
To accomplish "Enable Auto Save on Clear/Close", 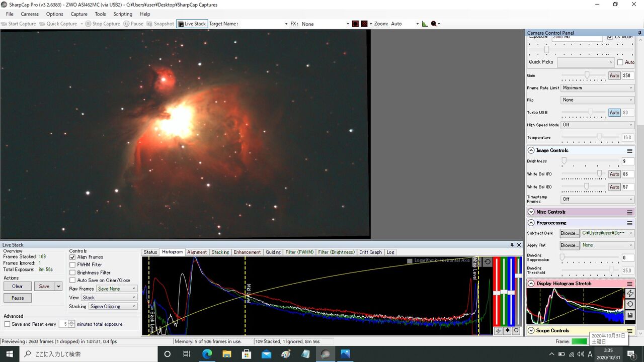I will (72, 280).
